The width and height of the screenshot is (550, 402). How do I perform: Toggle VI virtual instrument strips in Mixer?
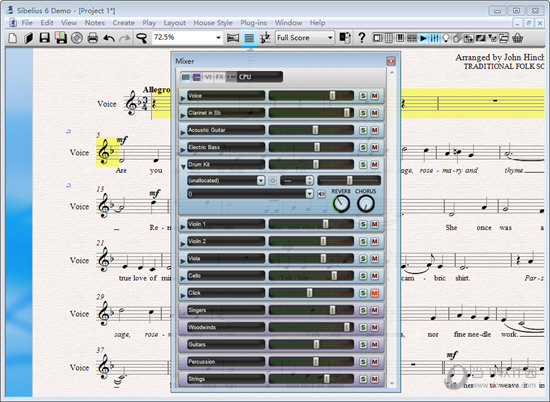pos(208,77)
